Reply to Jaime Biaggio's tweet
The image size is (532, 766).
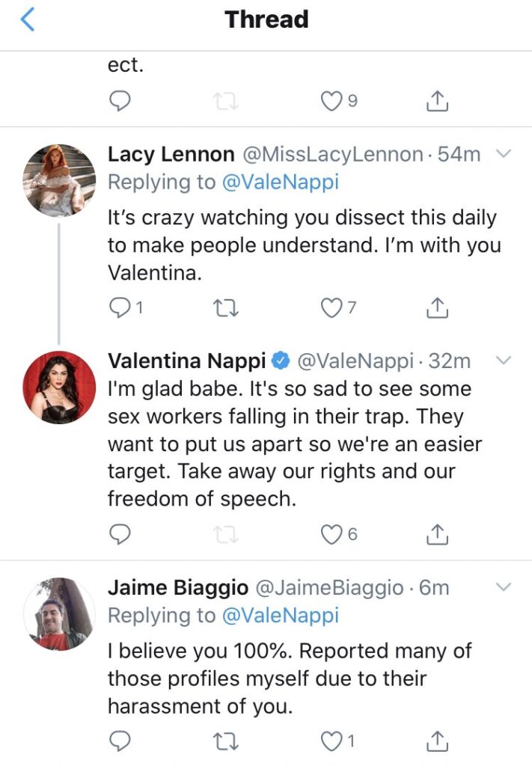click(120, 741)
